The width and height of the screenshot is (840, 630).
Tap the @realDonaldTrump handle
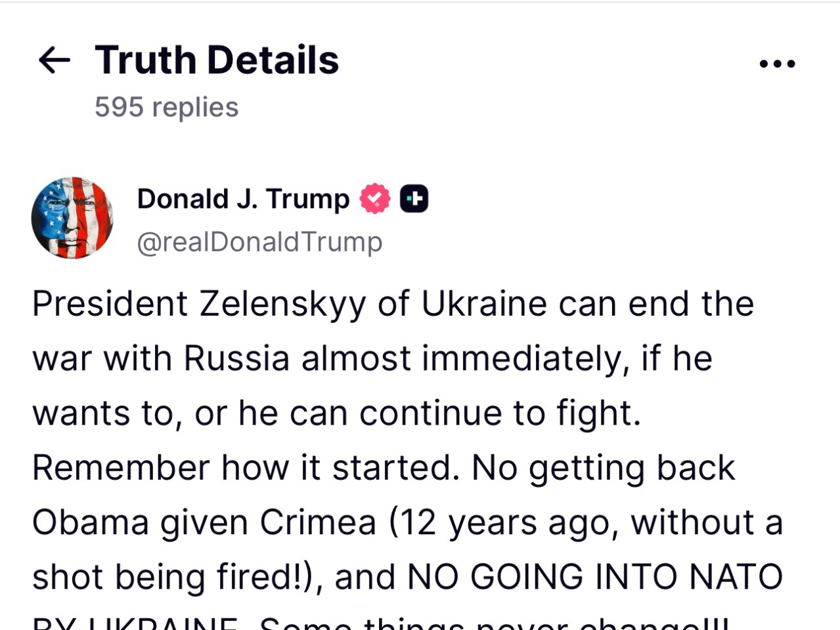point(259,242)
